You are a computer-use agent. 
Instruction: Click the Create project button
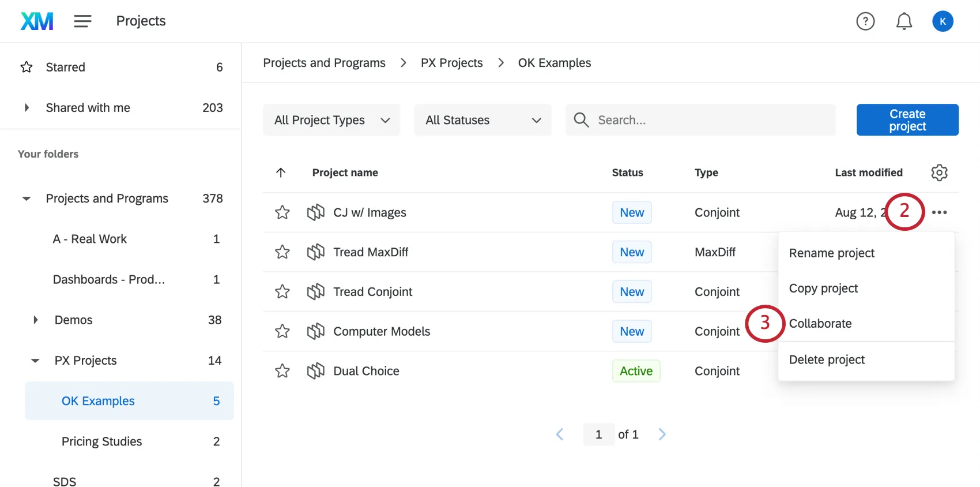[x=907, y=120]
